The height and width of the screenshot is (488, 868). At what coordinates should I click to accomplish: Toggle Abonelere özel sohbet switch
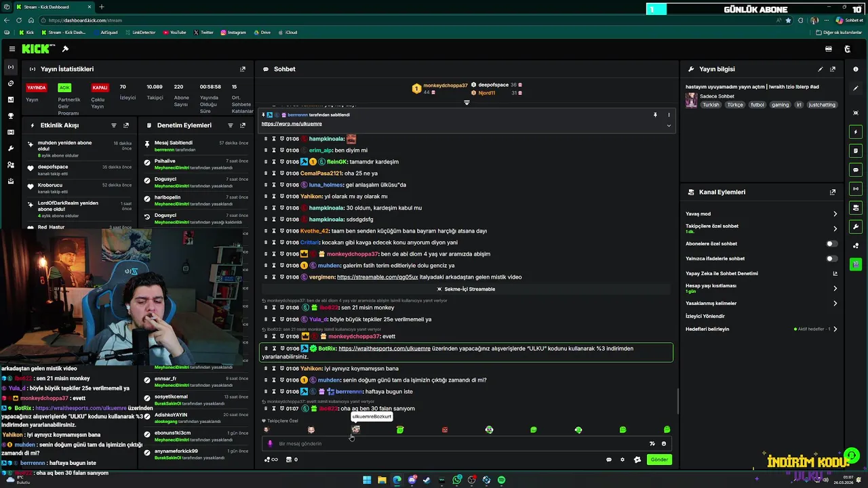tap(831, 243)
